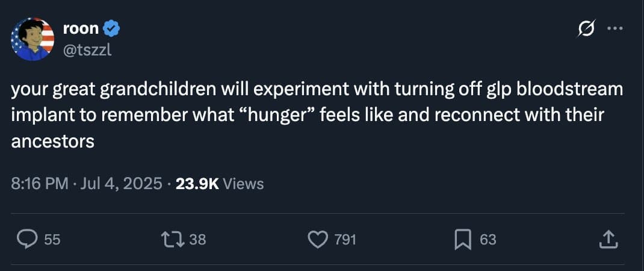Click the repost count 38
This screenshot has height=271, width=644.
(198, 240)
